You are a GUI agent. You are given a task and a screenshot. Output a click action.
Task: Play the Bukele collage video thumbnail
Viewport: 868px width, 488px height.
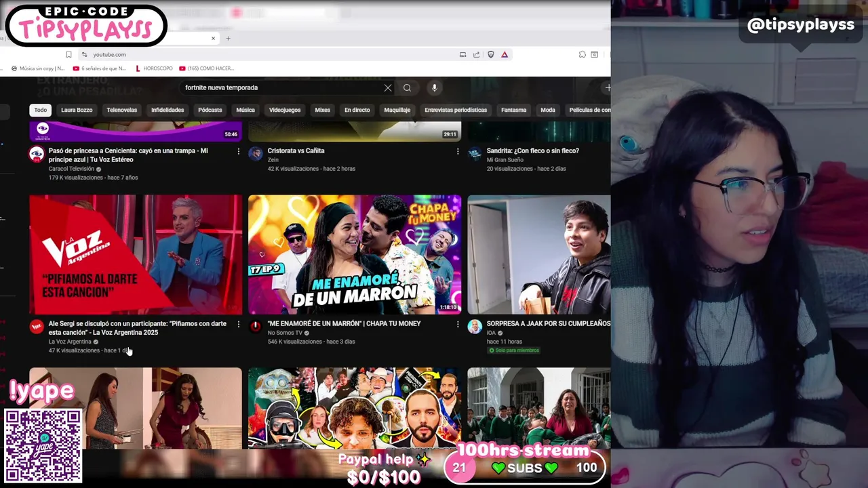click(x=355, y=408)
